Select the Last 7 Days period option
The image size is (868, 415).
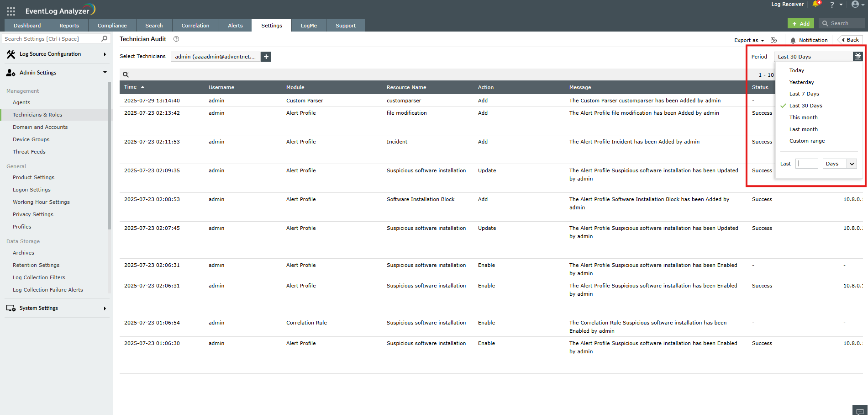click(804, 94)
